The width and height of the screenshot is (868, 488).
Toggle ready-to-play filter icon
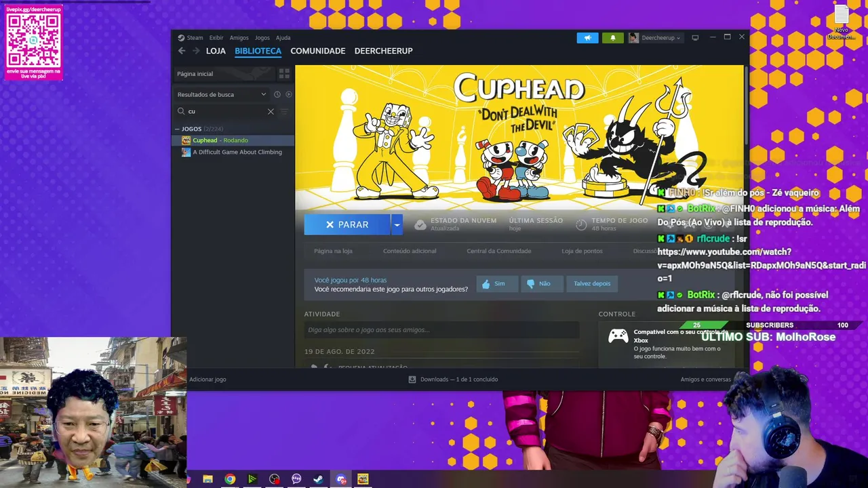click(x=288, y=94)
